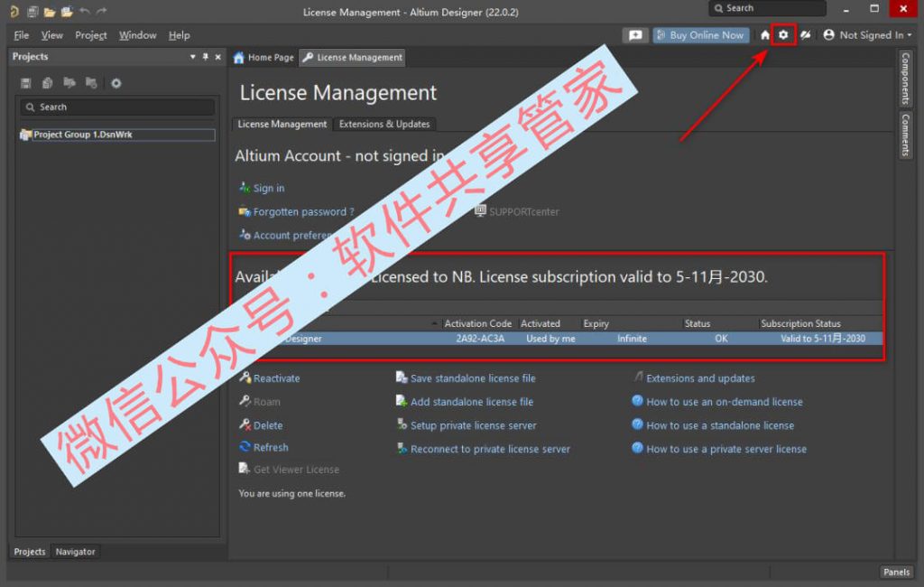Switch to bottom Projects tab
924x587 pixels.
[x=30, y=552]
